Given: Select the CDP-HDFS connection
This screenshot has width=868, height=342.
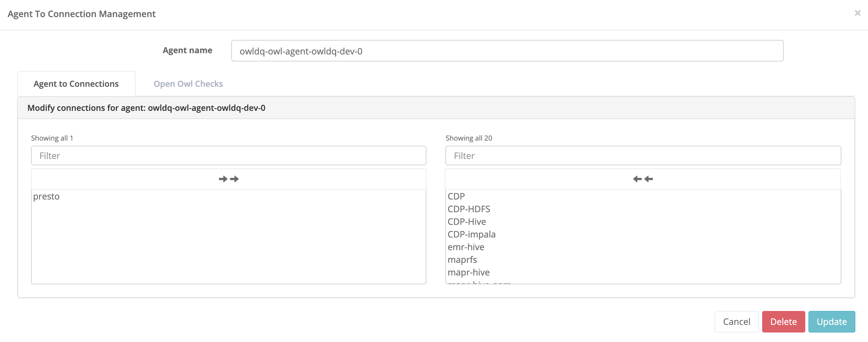Looking at the screenshot, I should (468, 209).
